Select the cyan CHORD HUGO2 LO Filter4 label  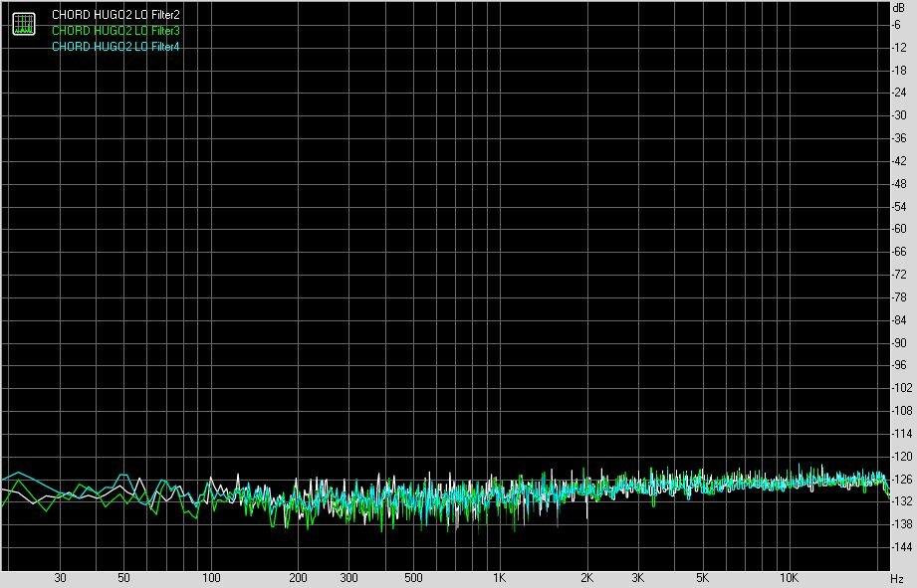(x=115, y=47)
